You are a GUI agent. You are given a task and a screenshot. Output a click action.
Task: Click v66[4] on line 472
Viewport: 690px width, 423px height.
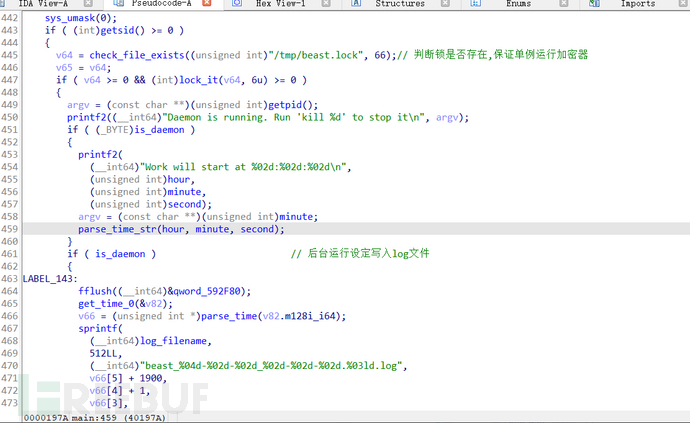[106, 391]
